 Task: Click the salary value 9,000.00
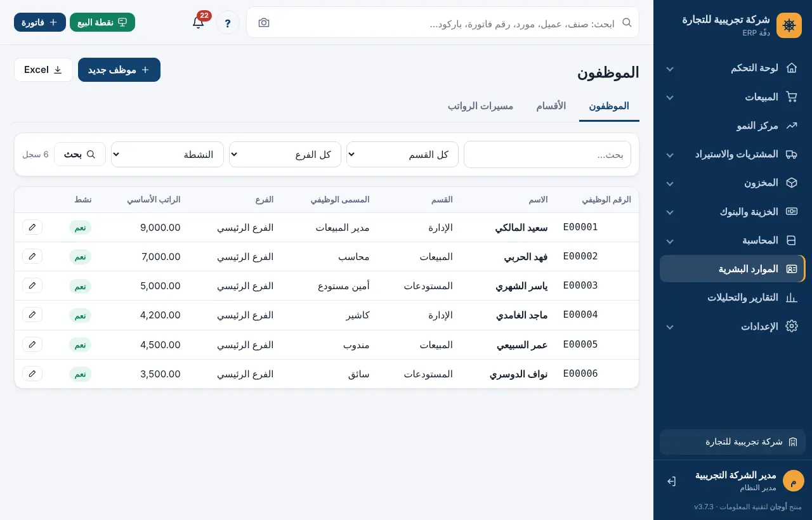[160, 227]
